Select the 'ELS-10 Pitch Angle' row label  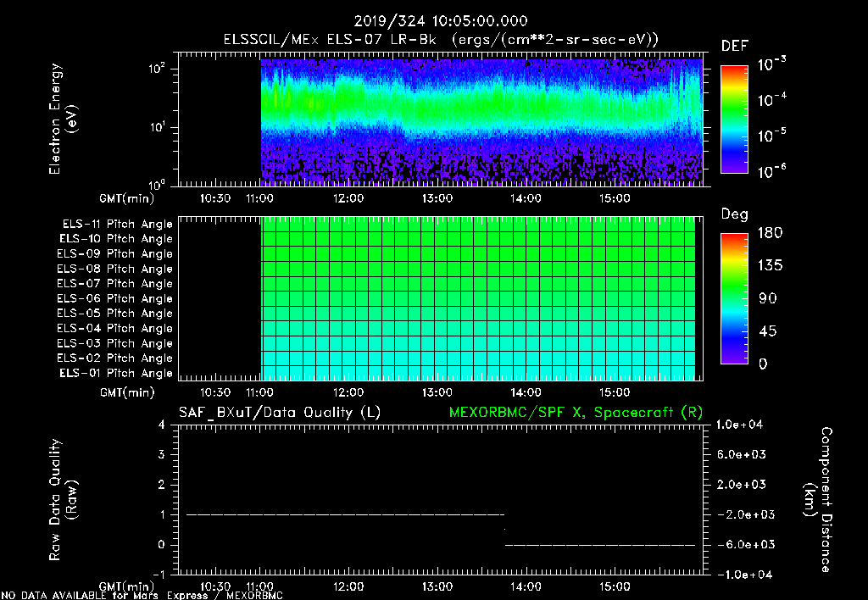coord(116,239)
